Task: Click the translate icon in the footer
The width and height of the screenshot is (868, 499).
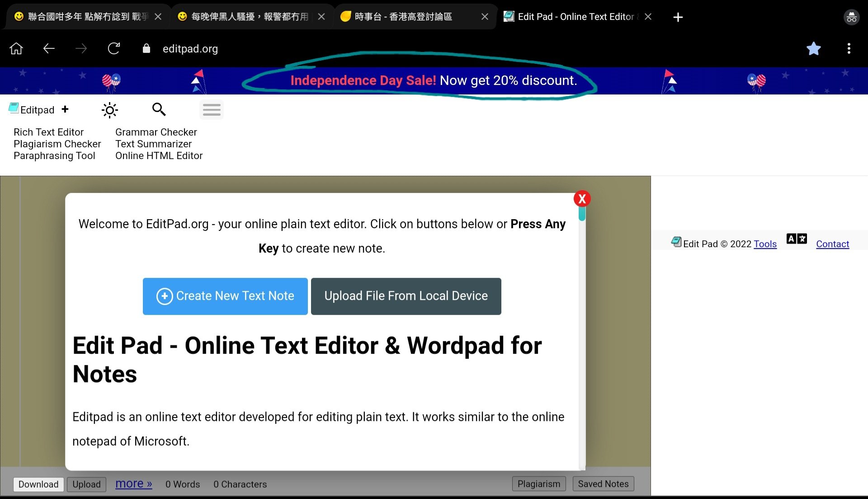Action: pyautogui.click(x=796, y=239)
